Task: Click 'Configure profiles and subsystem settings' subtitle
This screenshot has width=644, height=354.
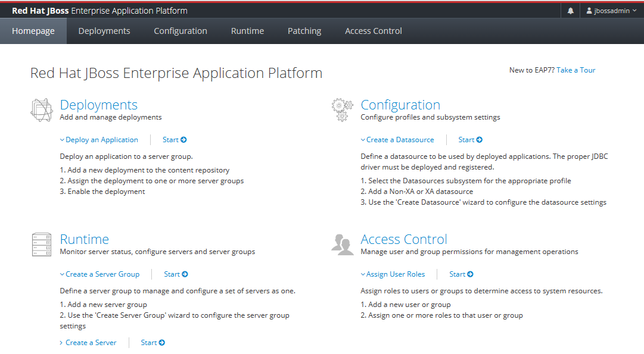Action: coord(431,117)
